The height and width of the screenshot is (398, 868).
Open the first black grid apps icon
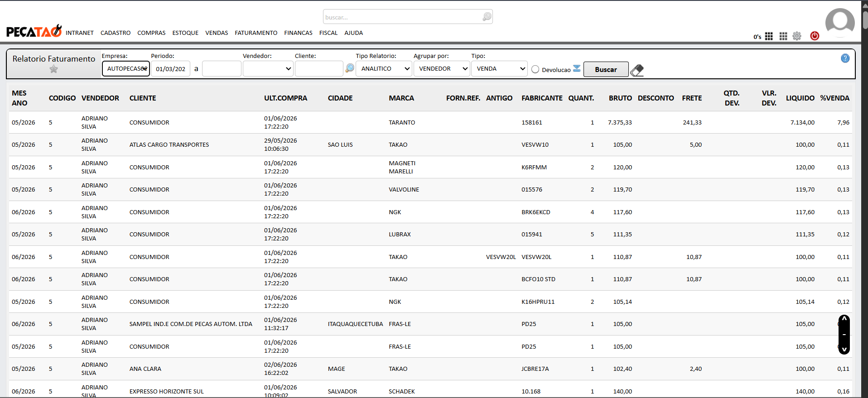[x=769, y=36]
